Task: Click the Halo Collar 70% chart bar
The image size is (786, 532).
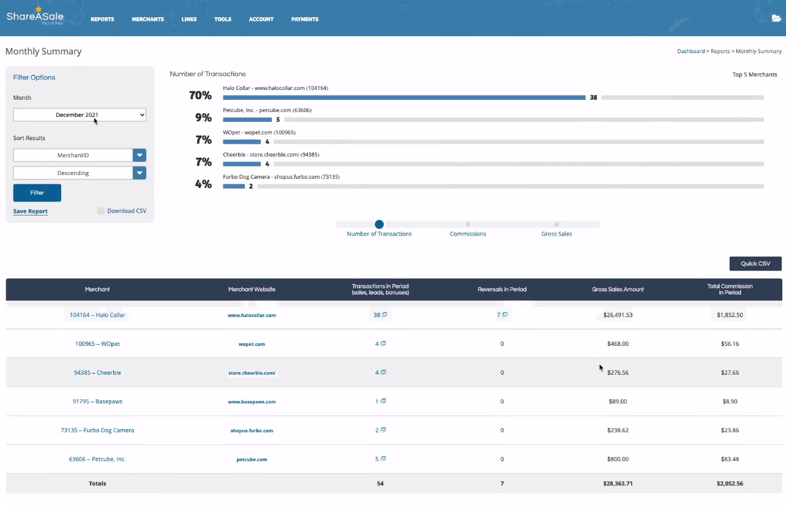Action: point(404,97)
